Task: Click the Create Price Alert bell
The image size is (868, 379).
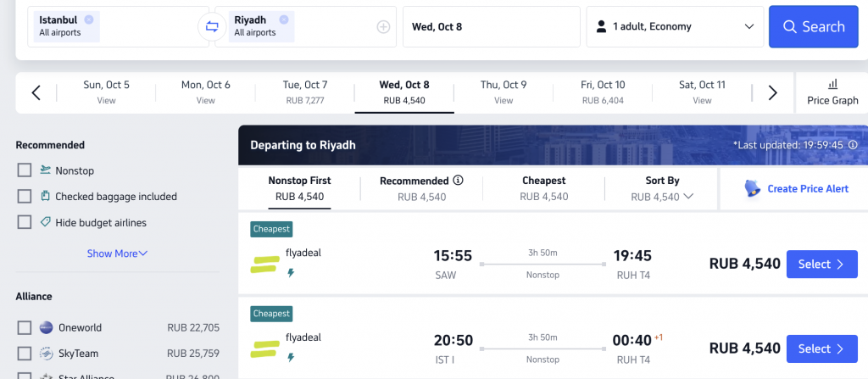Action: 753,189
